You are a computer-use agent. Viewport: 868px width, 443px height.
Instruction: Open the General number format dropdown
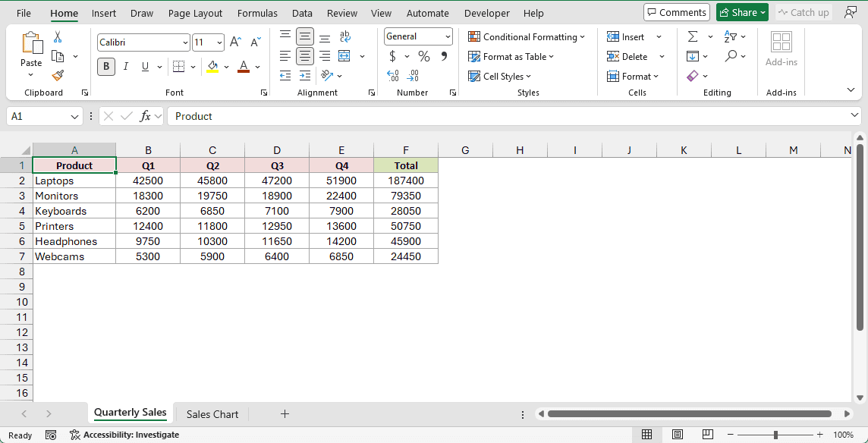click(448, 36)
